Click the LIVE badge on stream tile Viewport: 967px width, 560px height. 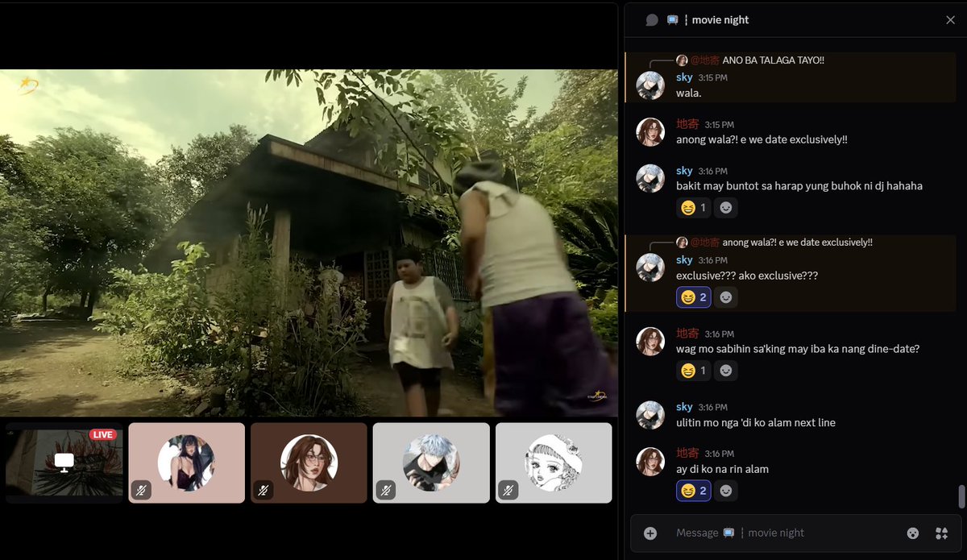(x=102, y=434)
